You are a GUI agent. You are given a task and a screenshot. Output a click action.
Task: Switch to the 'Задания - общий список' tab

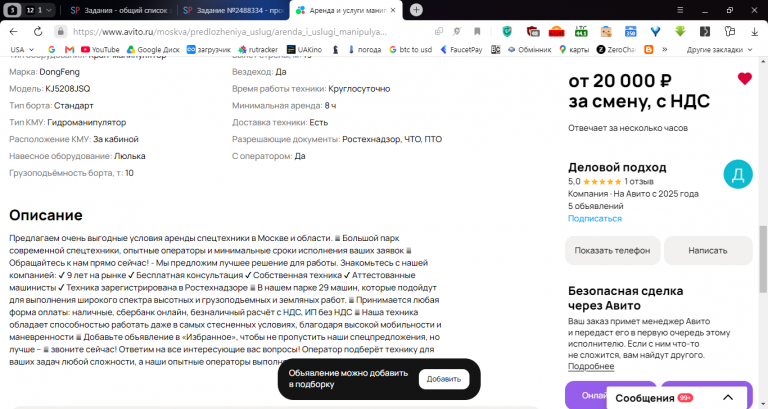click(x=120, y=10)
